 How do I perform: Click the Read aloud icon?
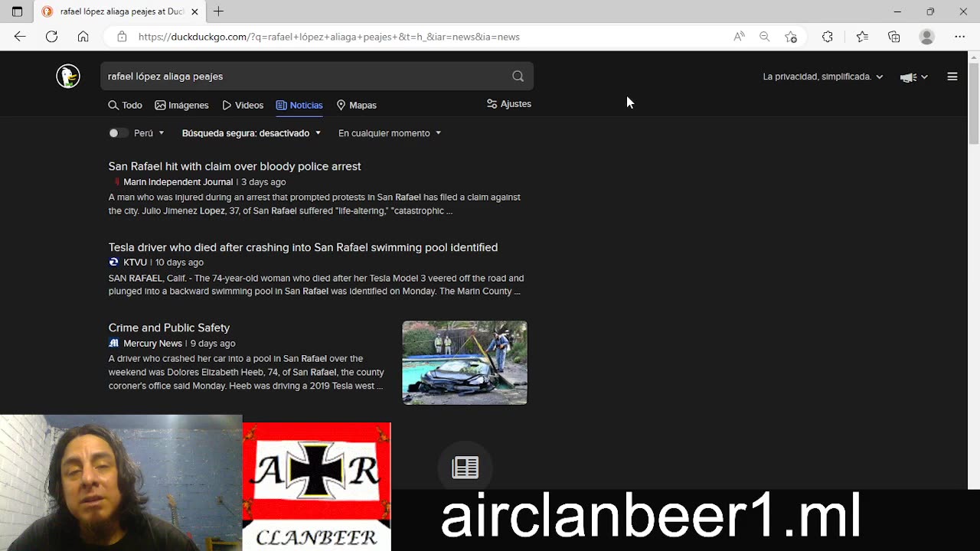tap(739, 37)
